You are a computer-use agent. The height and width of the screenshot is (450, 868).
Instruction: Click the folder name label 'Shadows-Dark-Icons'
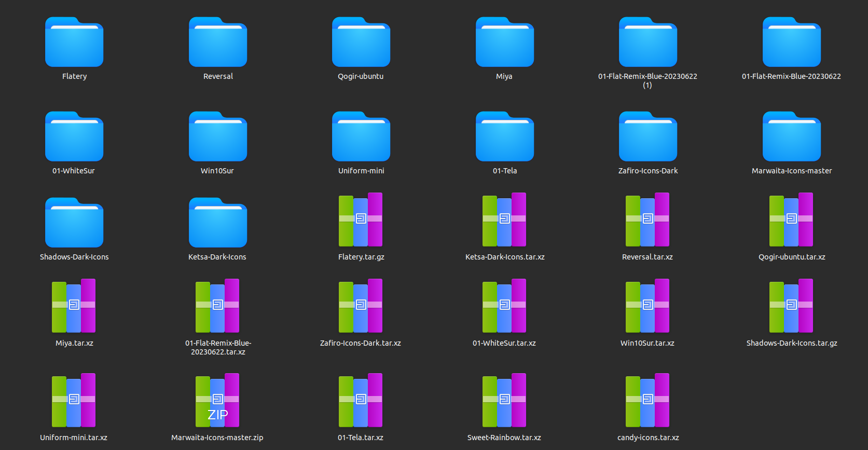(x=74, y=257)
